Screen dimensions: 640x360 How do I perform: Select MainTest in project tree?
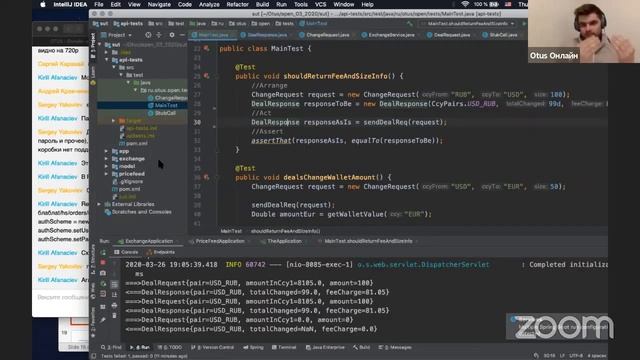166,105
